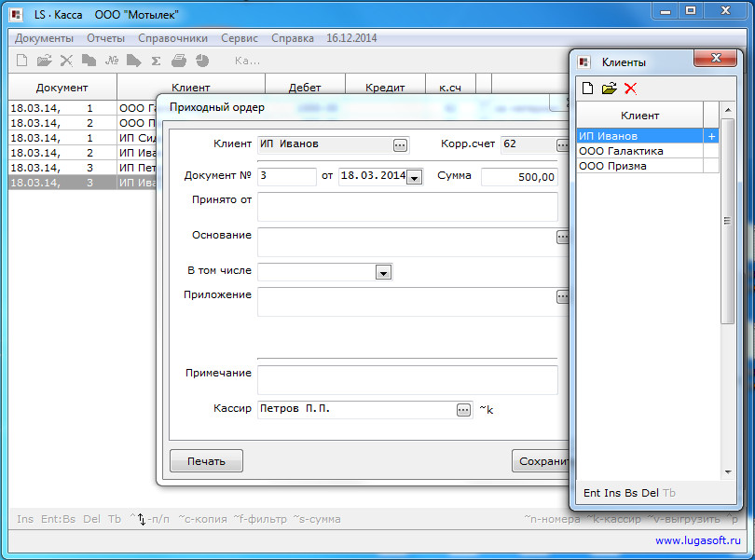
Task: Click the Печать button
Action: click(206, 460)
